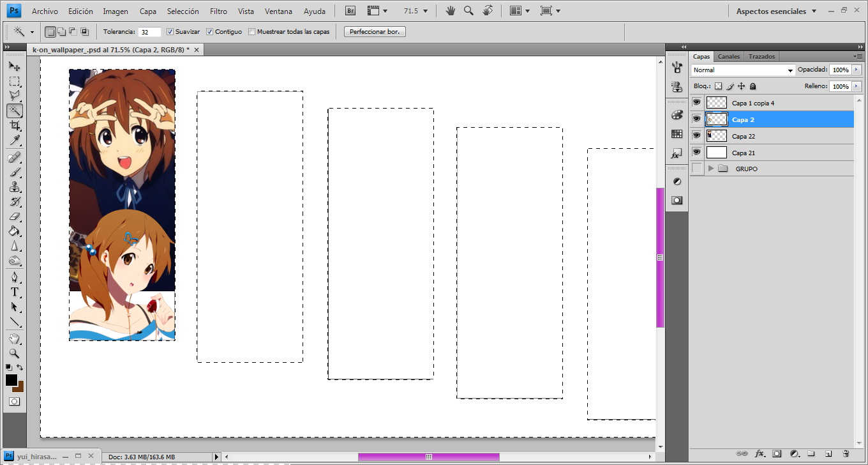Hide the Capa 22 layer

[x=696, y=135]
